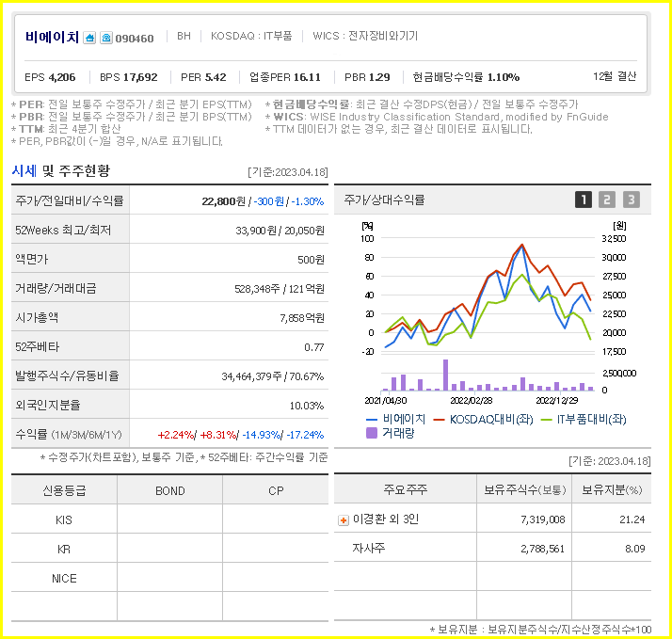Open the company homepage icon next to 비에이치
672x639 pixels.
pyautogui.click(x=89, y=38)
